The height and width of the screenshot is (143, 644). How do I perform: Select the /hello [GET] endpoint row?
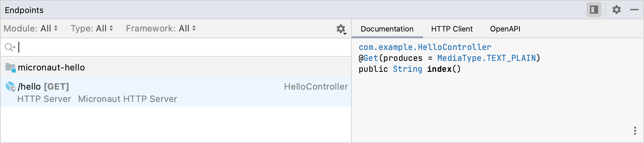point(176,92)
